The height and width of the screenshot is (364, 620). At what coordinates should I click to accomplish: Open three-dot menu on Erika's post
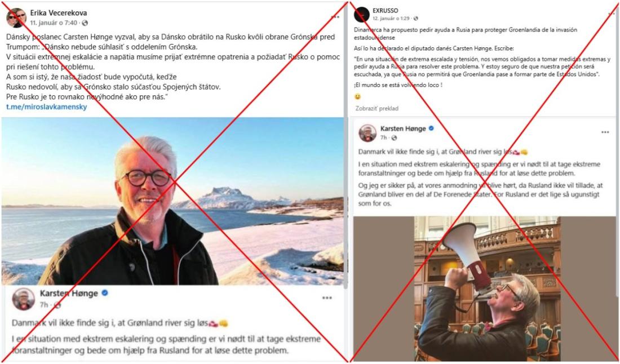tap(335, 16)
